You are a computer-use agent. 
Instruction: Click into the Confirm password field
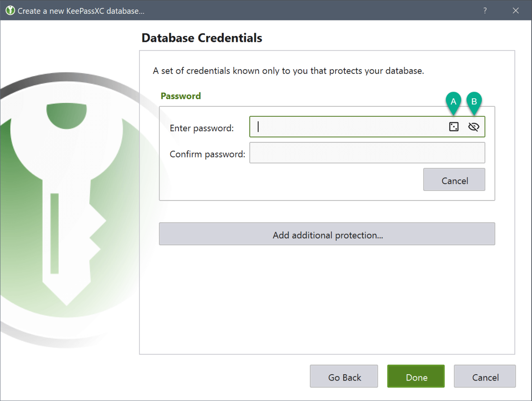pyautogui.click(x=367, y=153)
